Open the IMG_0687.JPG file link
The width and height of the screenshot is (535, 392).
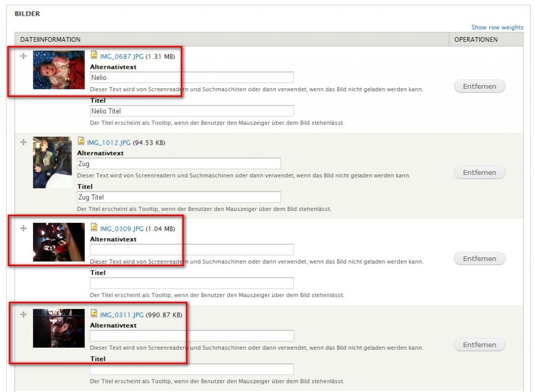click(x=122, y=56)
